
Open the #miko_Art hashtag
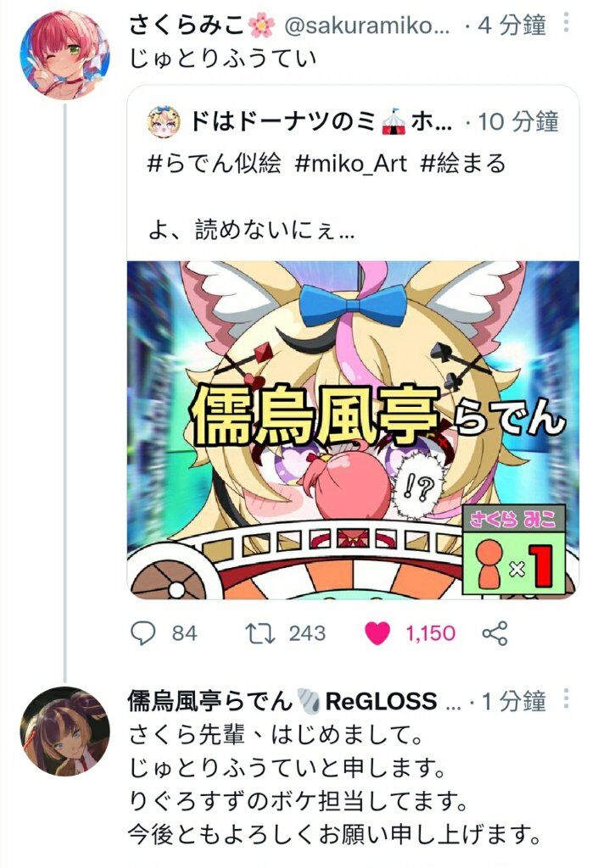[351, 164]
